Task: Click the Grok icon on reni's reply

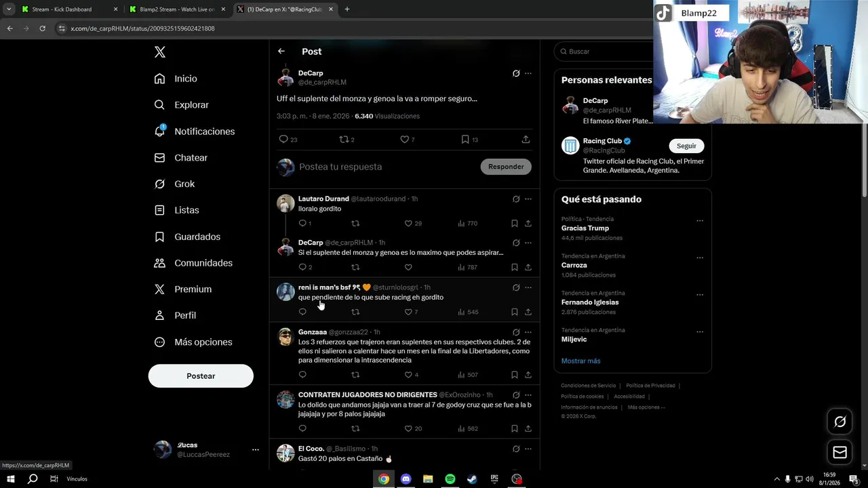Action: (516, 287)
